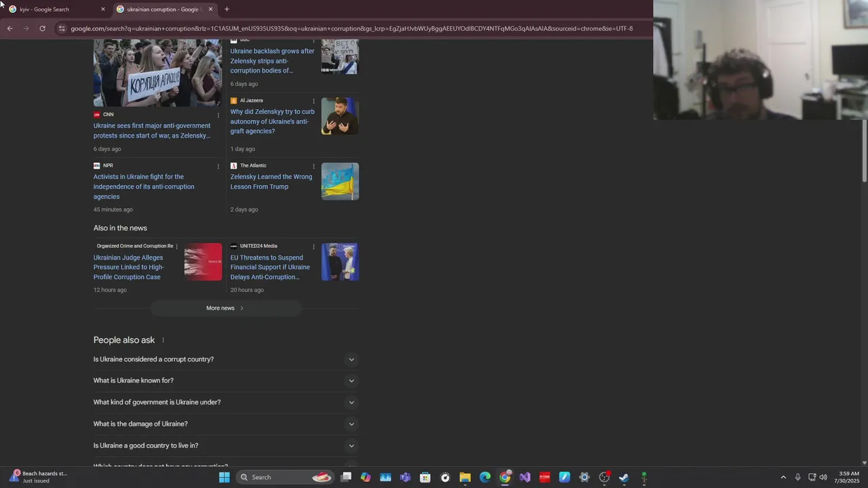Screen dimensions: 868x488
Task: Open options for the Al Jazeera card
Action: [x=313, y=101]
